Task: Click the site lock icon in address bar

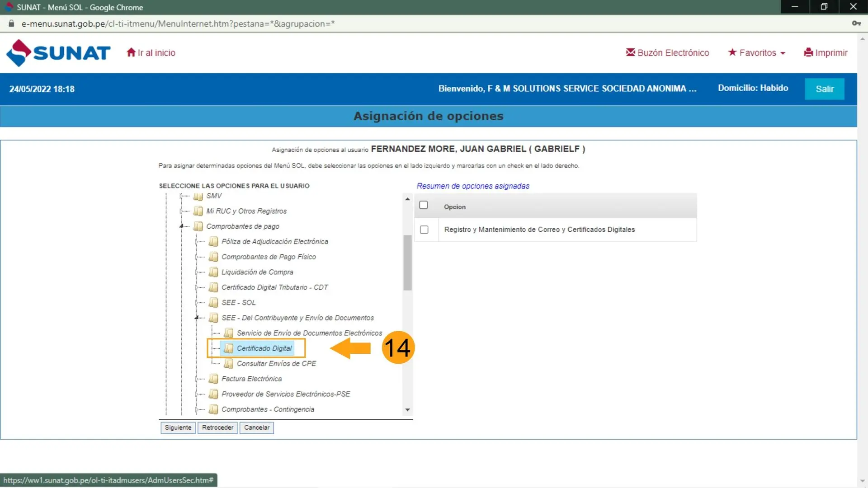Action: click(11, 23)
